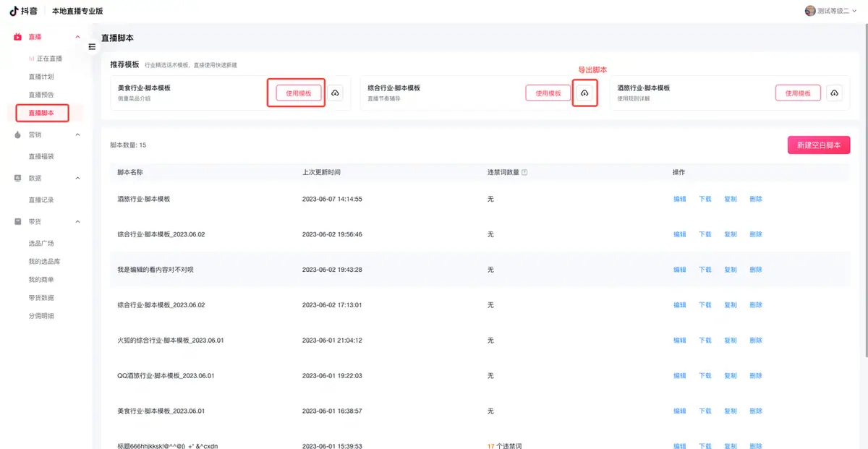868x449 pixels.
Task: Click the 17 个违禁词 cell
Action: pyautogui.click(x=504, y=446)
